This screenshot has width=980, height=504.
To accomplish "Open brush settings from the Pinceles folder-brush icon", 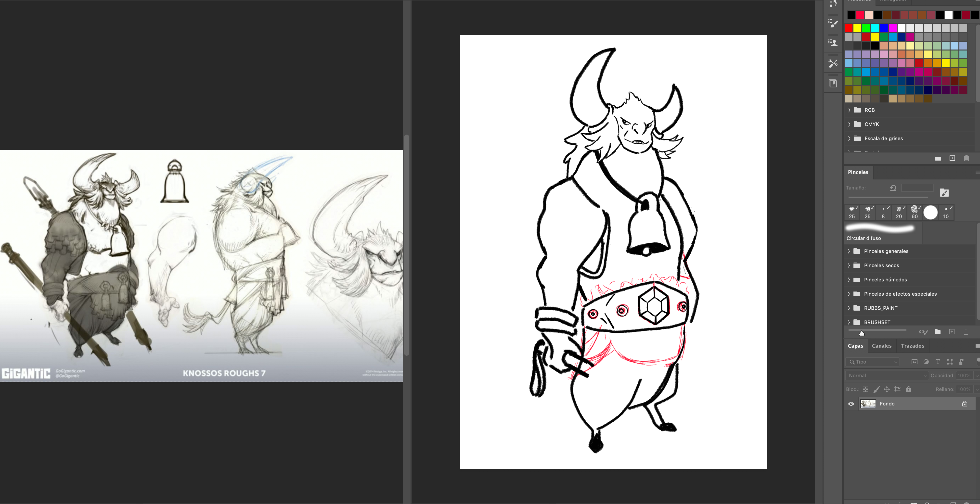I will (944, 193).
